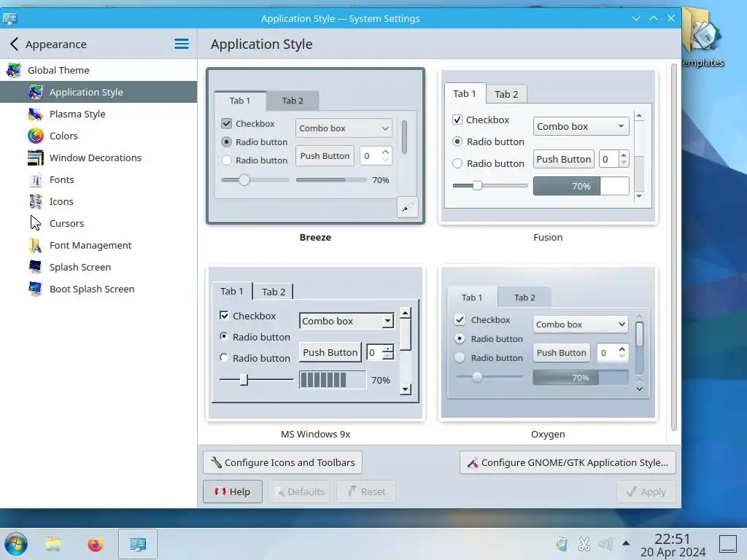Open the clipboard scissors tray icon

[x=584, y=544]
